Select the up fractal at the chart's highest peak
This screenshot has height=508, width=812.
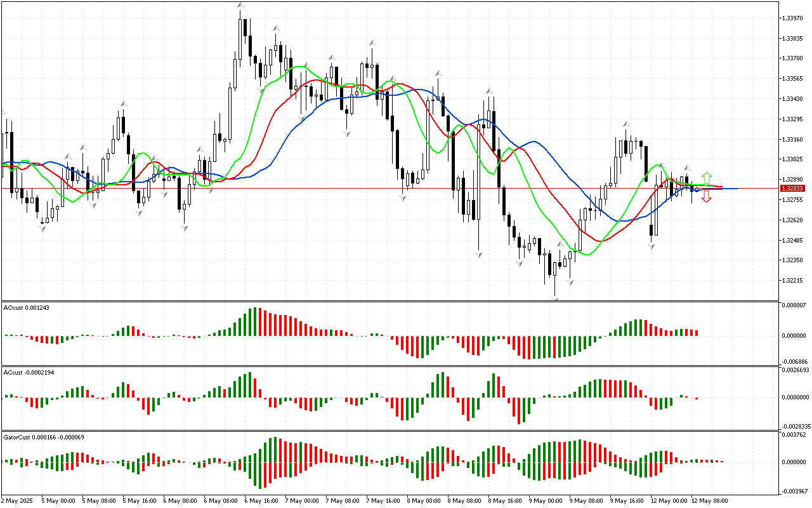[240, 6]
